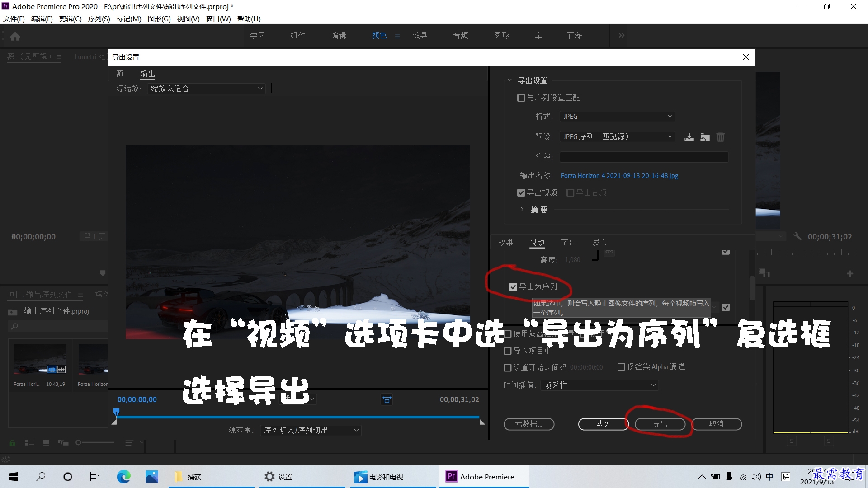
Task: Open Windows search from taskbar
Action: click(x=41, y=477)
